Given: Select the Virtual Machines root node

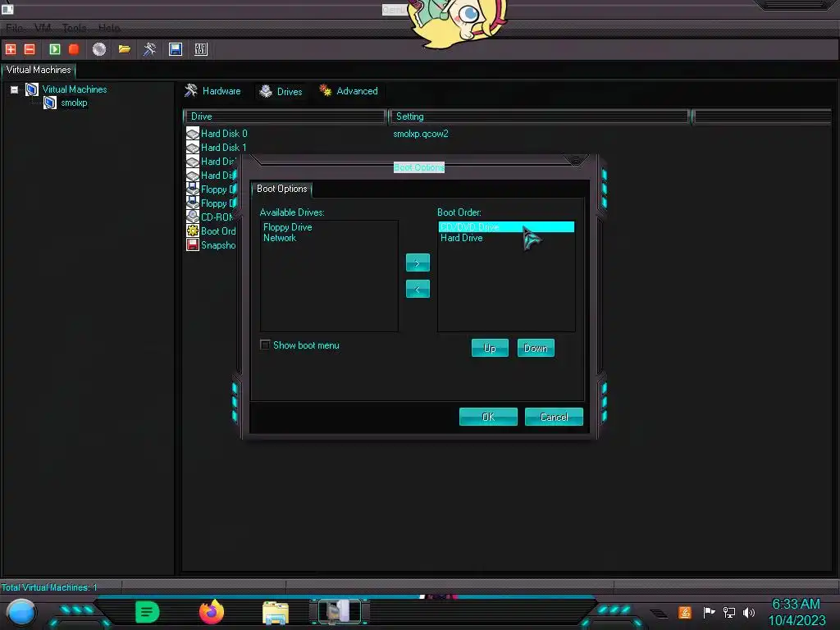Looking at the screenshot, I should click(75, 89).
